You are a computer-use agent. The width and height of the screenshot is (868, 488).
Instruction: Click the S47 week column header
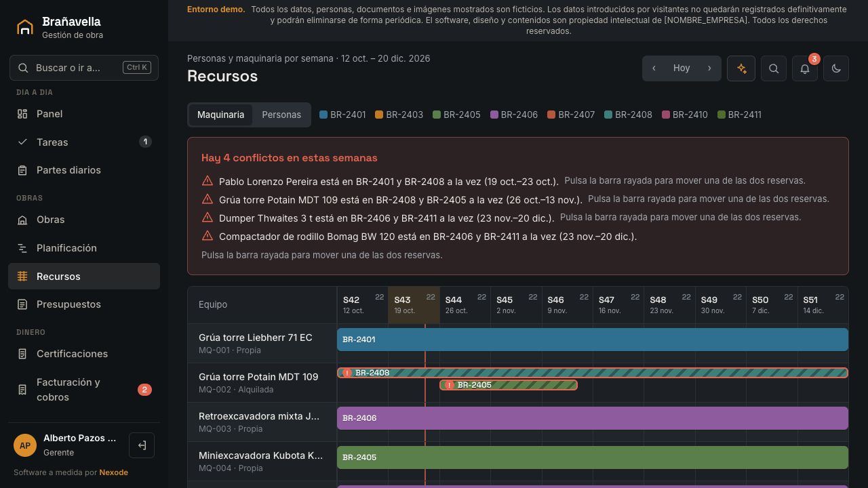[x=618, y=305]
